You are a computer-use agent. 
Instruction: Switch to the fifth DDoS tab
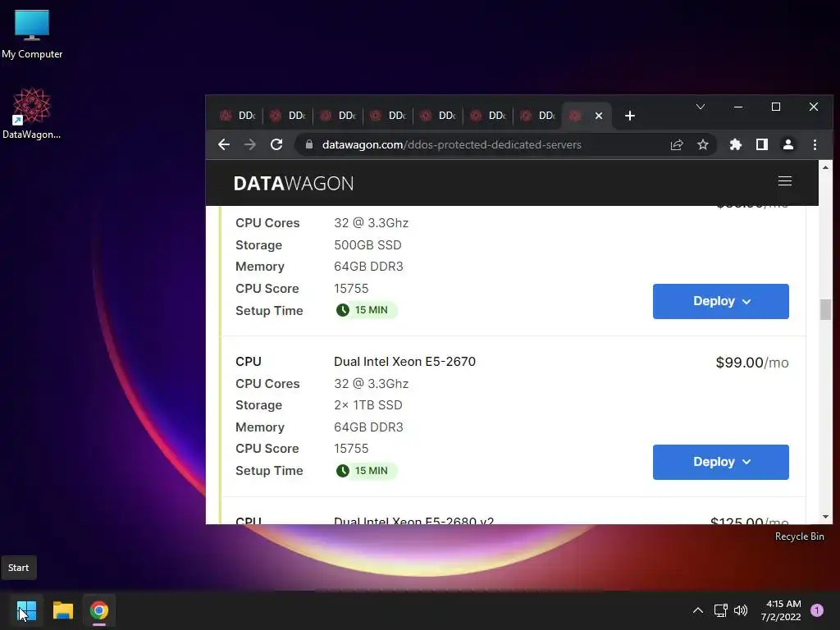click(x=438, y=116)
